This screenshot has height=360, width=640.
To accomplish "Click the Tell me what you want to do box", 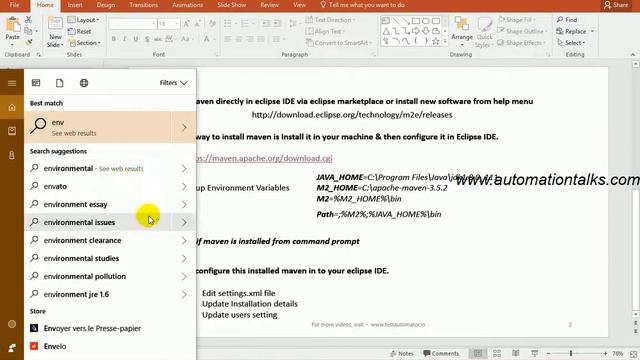I will [x=362, y=5].
